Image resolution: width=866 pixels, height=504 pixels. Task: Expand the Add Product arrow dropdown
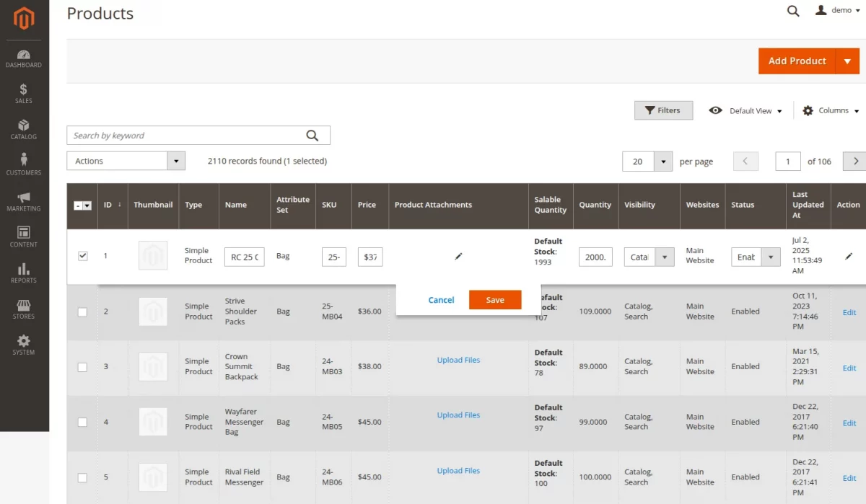click(x=847, y=61)
